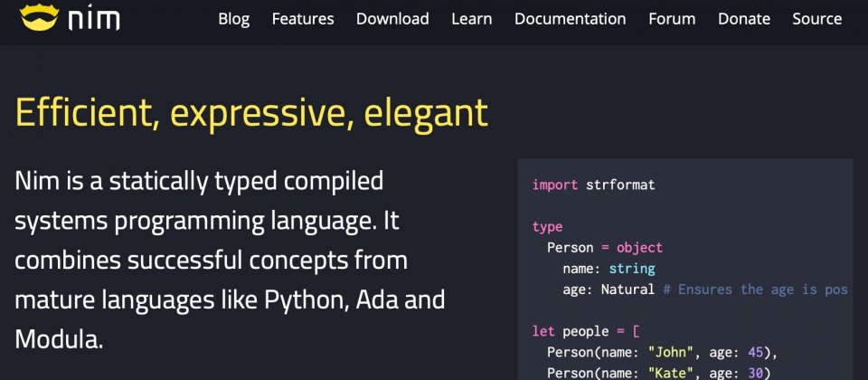
Task: Click the 'Person = object' code line
Action: pos(605,248)
